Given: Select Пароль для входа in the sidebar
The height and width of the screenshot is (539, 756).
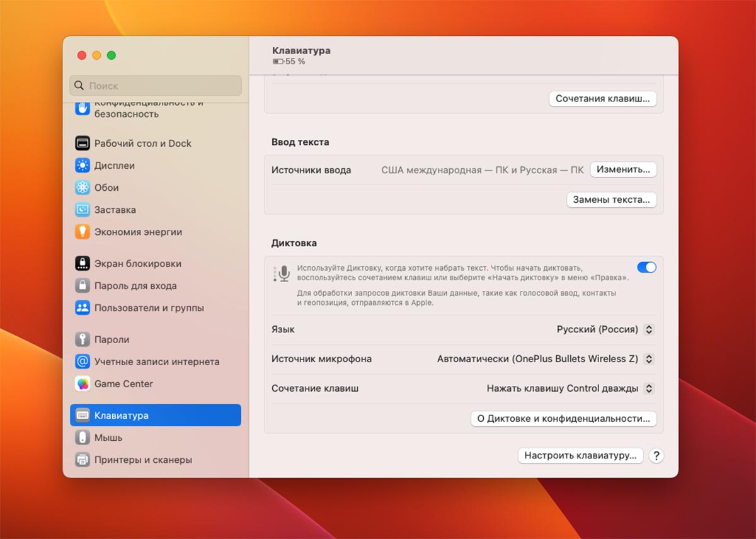Looking at the screenshot, I should click(x=155, y=286).
